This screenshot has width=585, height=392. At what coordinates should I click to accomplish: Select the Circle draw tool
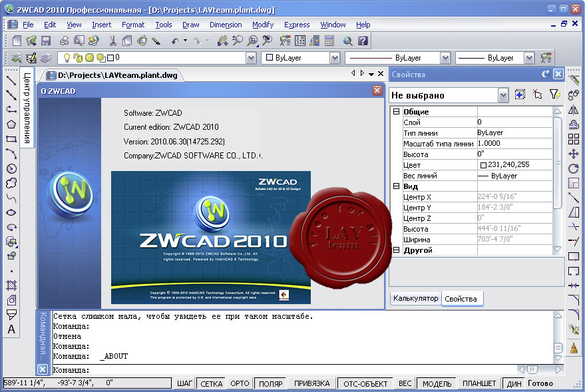[x=11, y=168]
